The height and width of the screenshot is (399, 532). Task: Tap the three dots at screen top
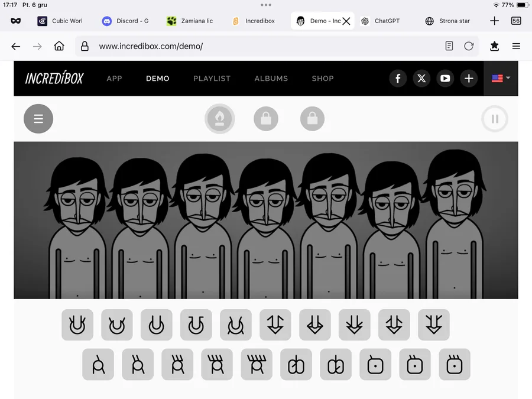[265, 5]
